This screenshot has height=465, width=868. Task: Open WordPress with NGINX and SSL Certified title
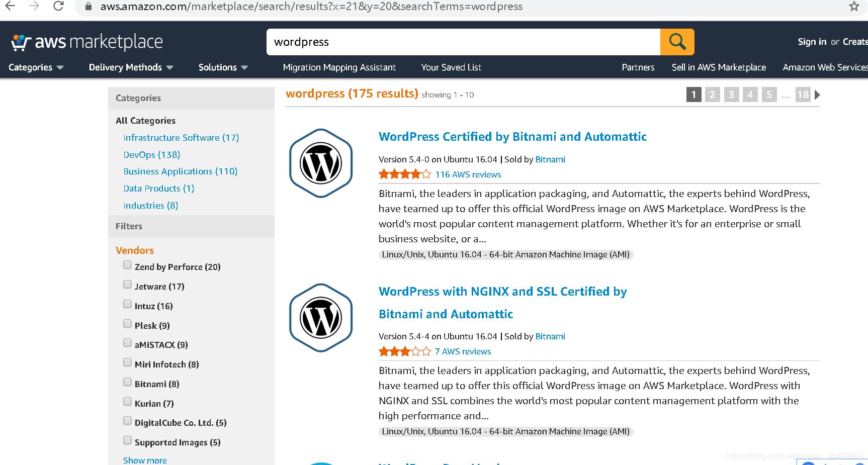[502, 303]
